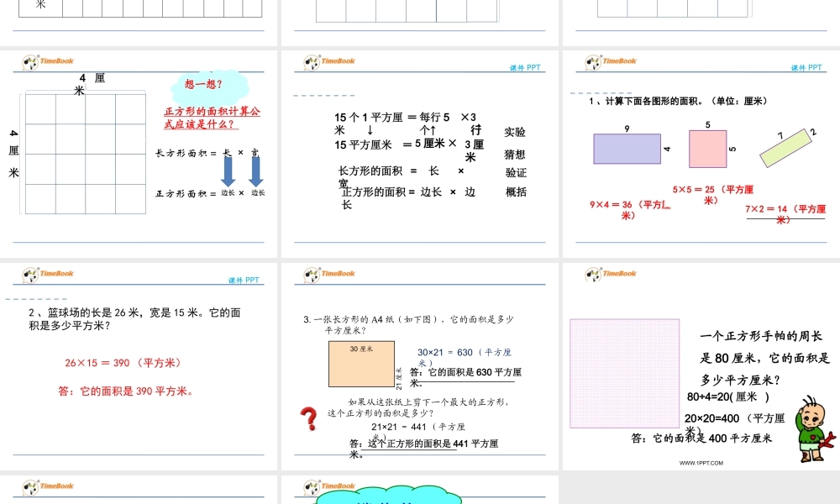
Task: Click the red calculation 26×15＝390（平方米）
Action: tap(123, 363)
